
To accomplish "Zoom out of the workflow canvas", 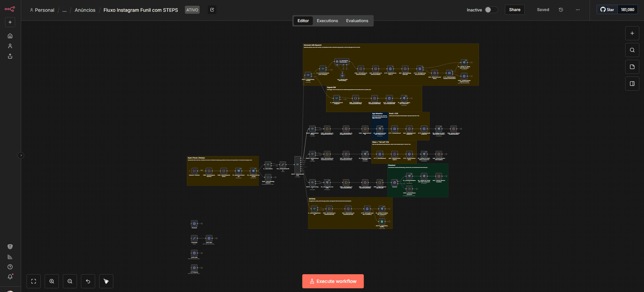I will tap(70, 281).
